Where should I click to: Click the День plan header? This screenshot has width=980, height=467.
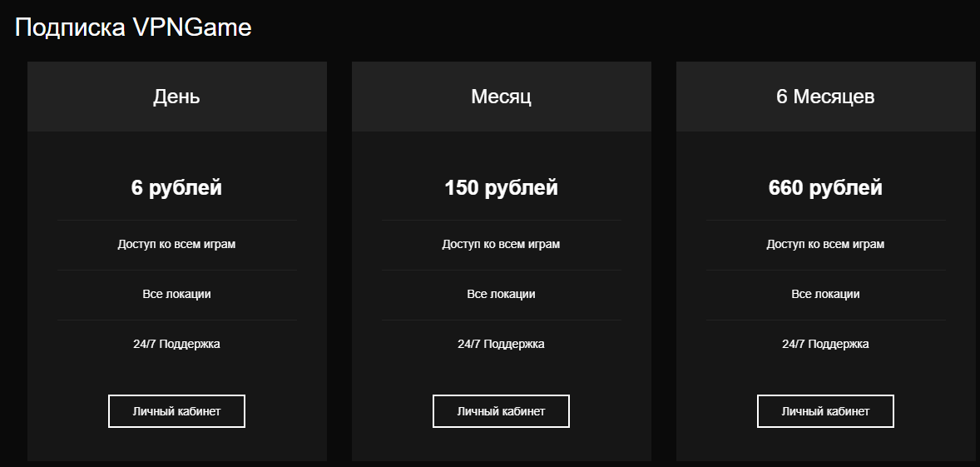pos(177,97)
